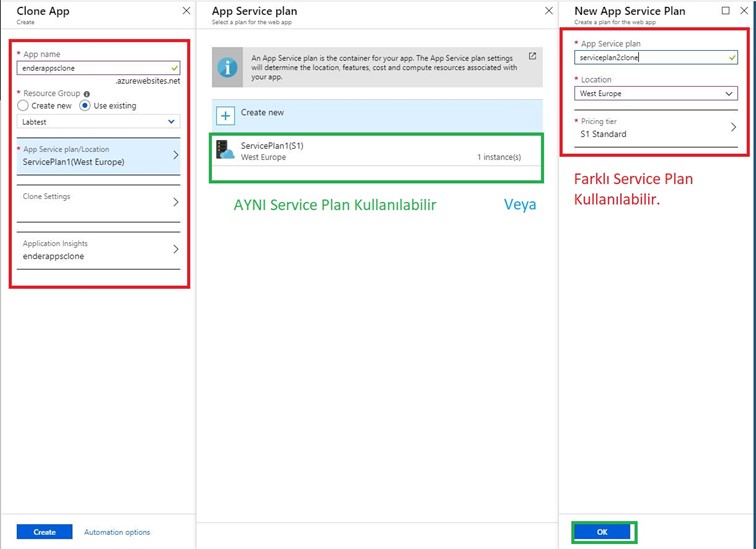Screen dimensions: 756x549
Task: Click the .azurewebsites.net suffix text
Action: pos(148,81)
